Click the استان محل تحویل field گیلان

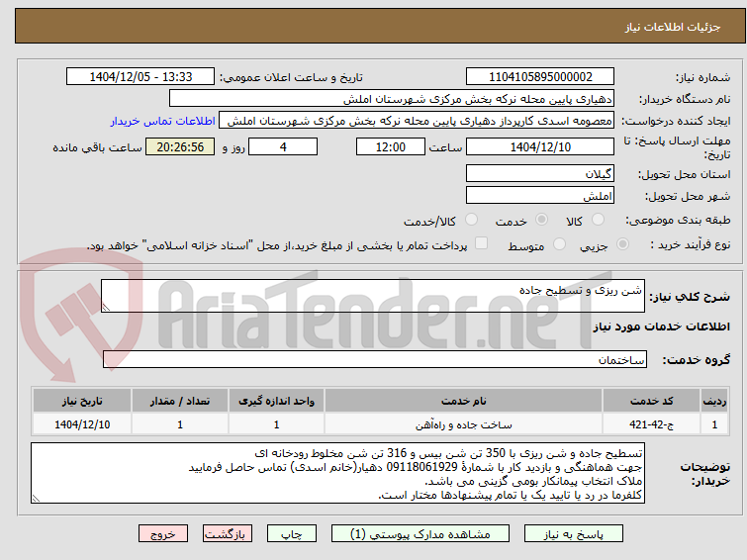click(540, 173)
